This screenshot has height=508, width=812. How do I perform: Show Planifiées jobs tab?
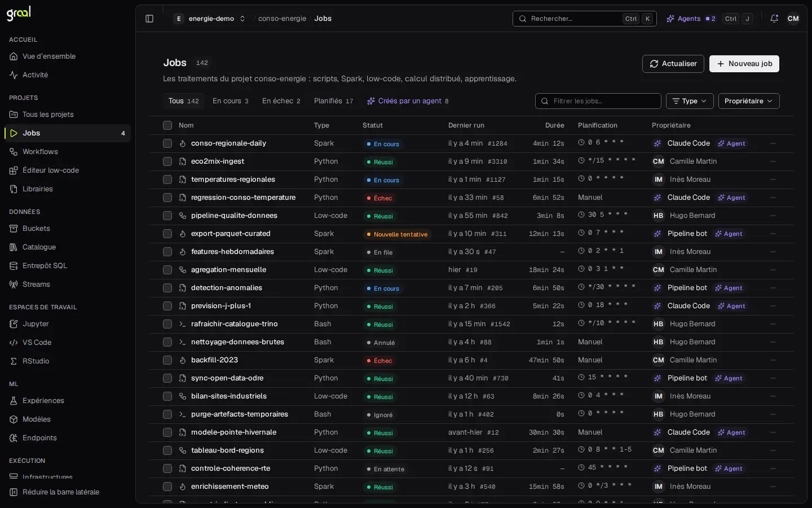click(333, 101)
